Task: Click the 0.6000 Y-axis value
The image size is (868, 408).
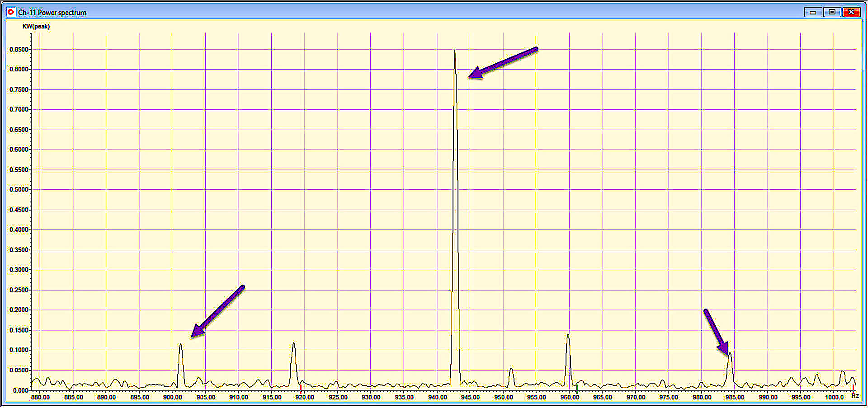Action: 19,150
